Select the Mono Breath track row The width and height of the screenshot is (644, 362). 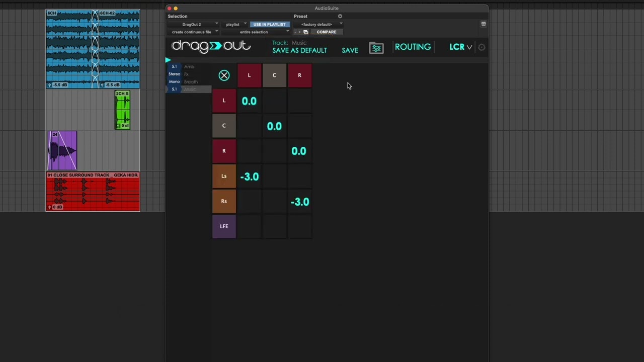(189, 81)
